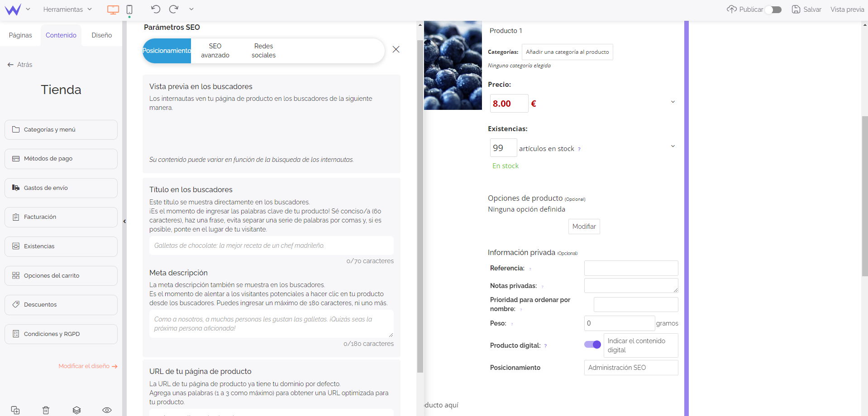Screen dimensions: 868x416
Task: Click the layers stack icon
Action: 76,410
